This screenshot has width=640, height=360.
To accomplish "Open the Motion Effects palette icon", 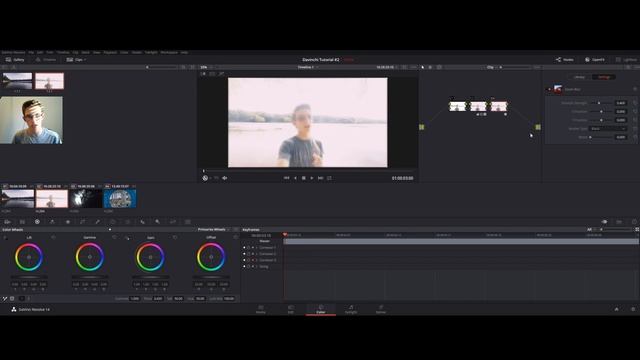I will 68,222.
